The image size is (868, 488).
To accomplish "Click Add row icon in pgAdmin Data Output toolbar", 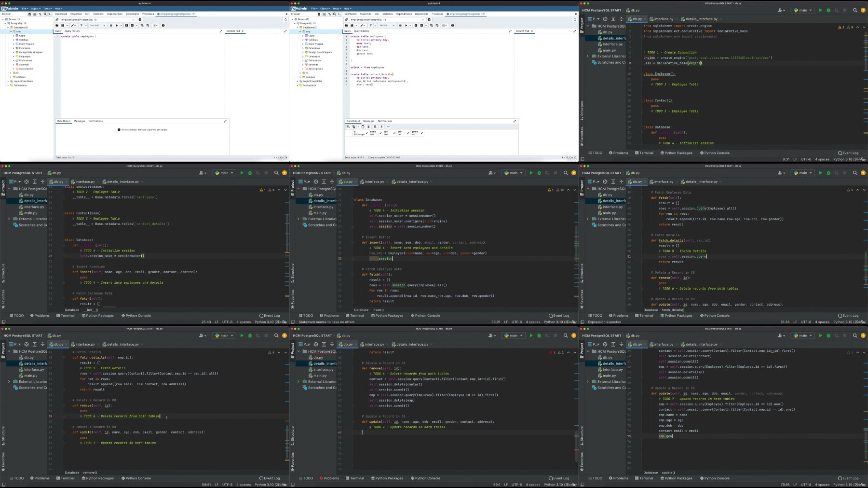I will [348, 126].
